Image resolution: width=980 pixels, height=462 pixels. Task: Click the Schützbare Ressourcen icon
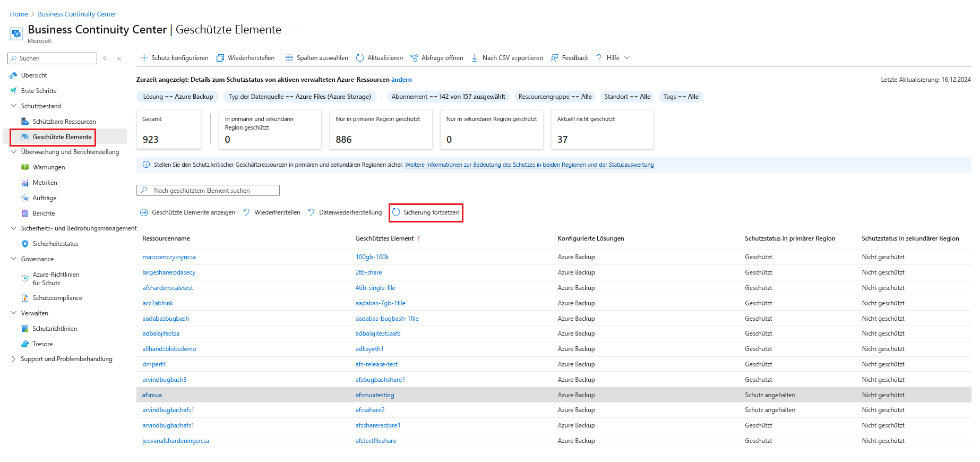click(x=25, y=122)
